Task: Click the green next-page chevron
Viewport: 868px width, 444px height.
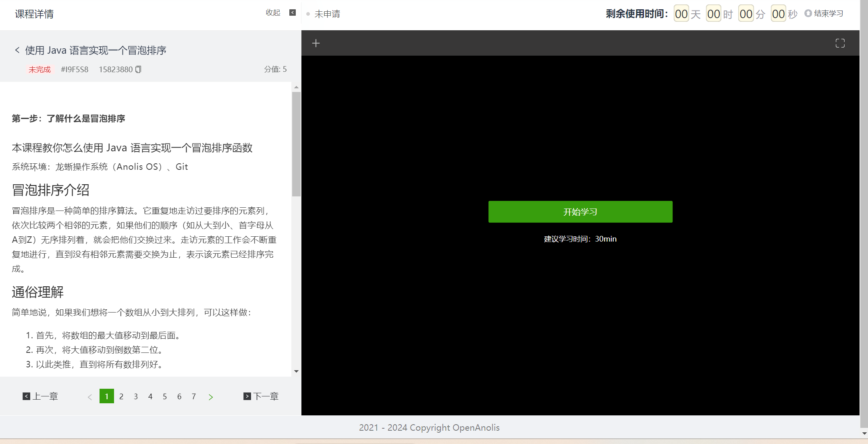Action: pyautogui.click(x=211, y=397)
